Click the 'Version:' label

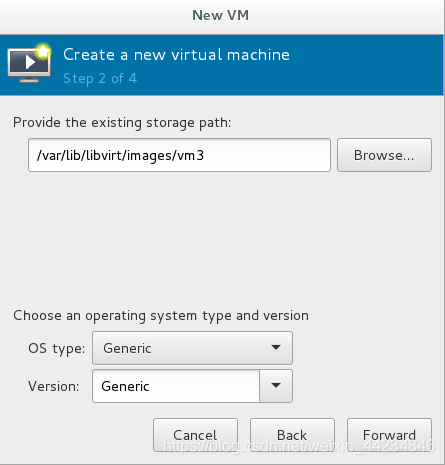pos(54,386)
